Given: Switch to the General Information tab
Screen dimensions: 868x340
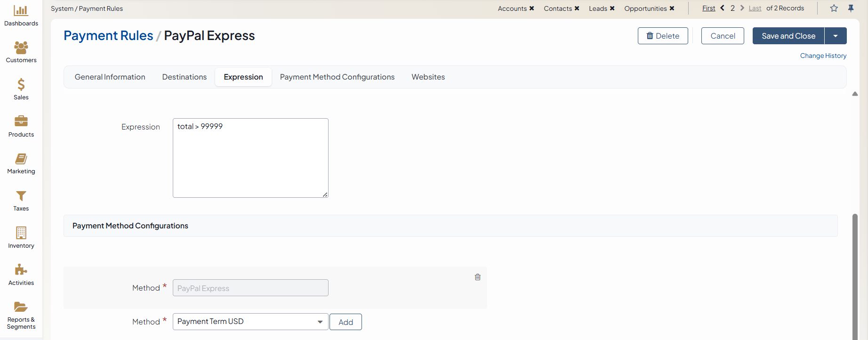Looking at the screenshot, I should [110, 77].
